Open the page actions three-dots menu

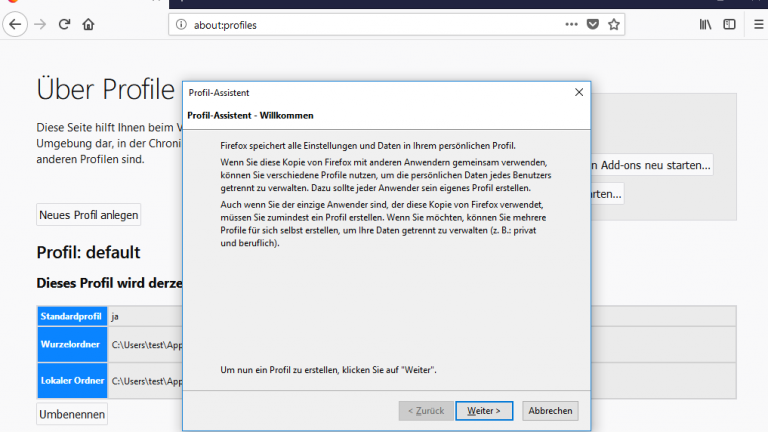[571, 24]
